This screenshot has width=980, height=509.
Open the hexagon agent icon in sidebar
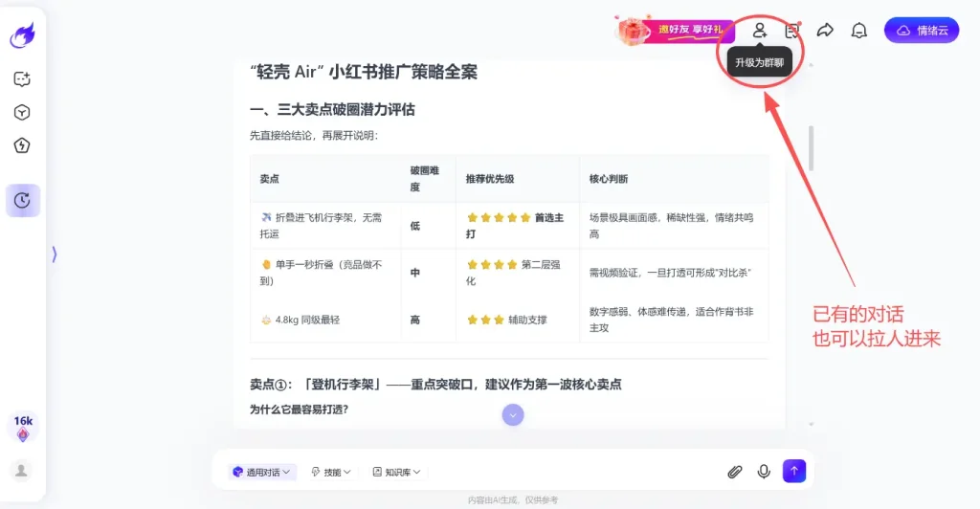point(22,113)
